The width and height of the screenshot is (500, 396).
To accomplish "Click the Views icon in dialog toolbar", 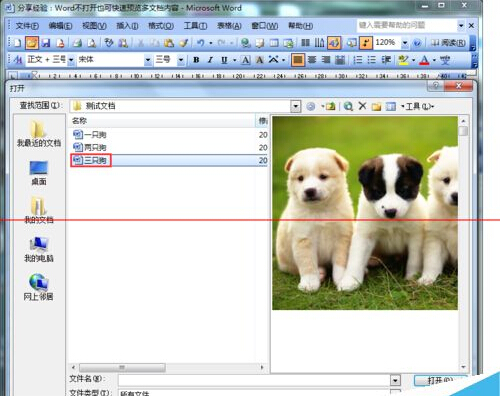I will [x=391, y=106].
